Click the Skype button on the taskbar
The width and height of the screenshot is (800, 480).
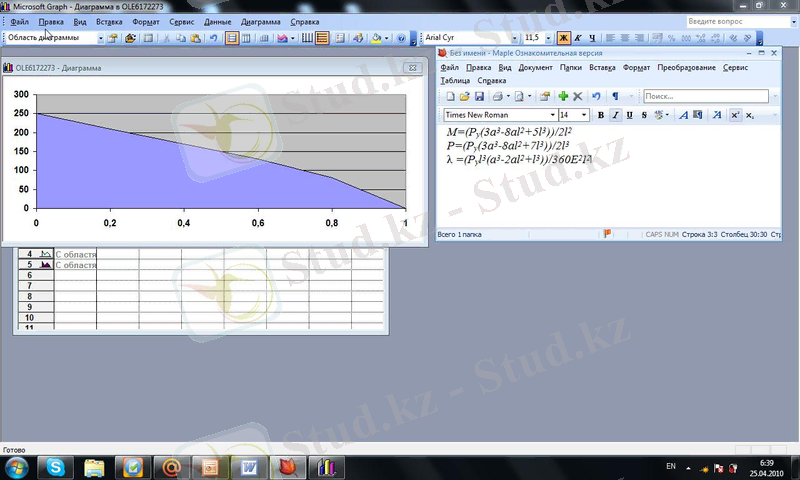(56, 466)
